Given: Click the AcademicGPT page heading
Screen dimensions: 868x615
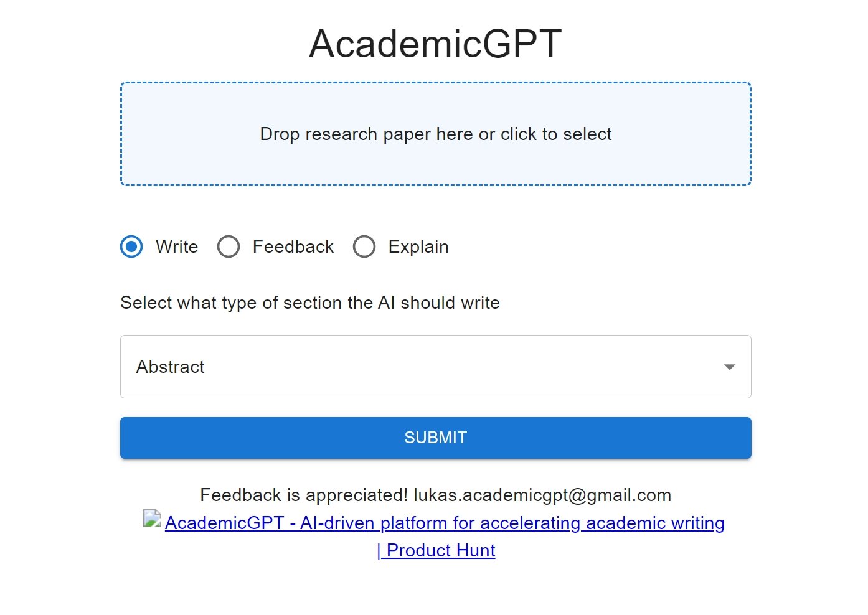Looking at the screenshot, I should coord(436,44).
